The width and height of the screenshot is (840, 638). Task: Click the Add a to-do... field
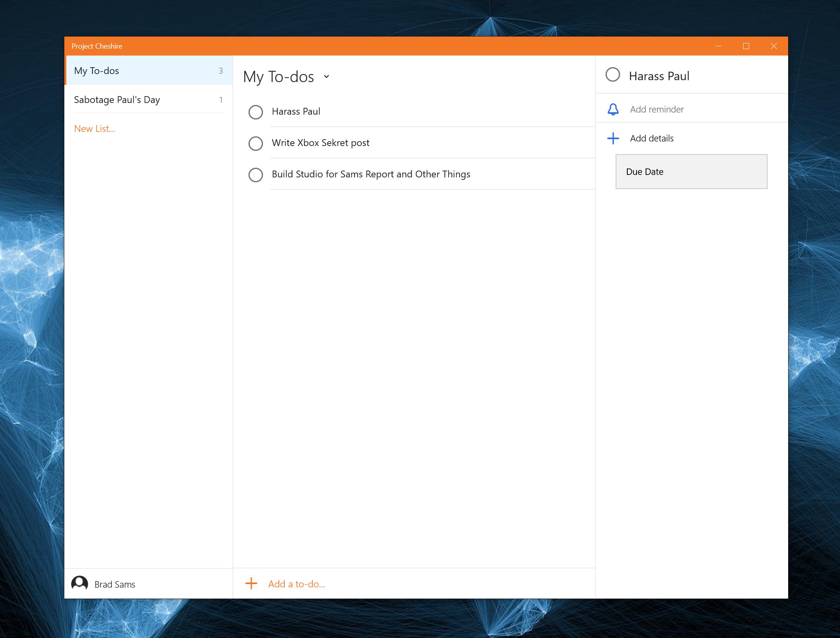coord(297,584)
